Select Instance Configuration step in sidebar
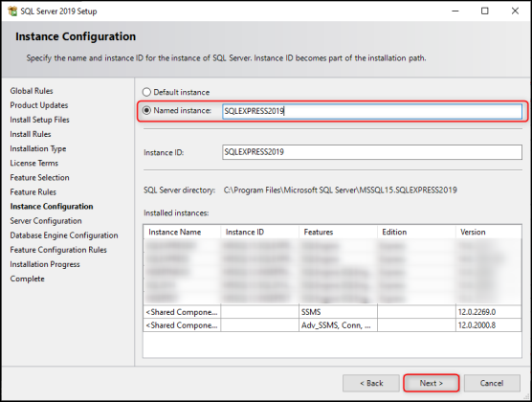532x402 pixels. [52, 207]
